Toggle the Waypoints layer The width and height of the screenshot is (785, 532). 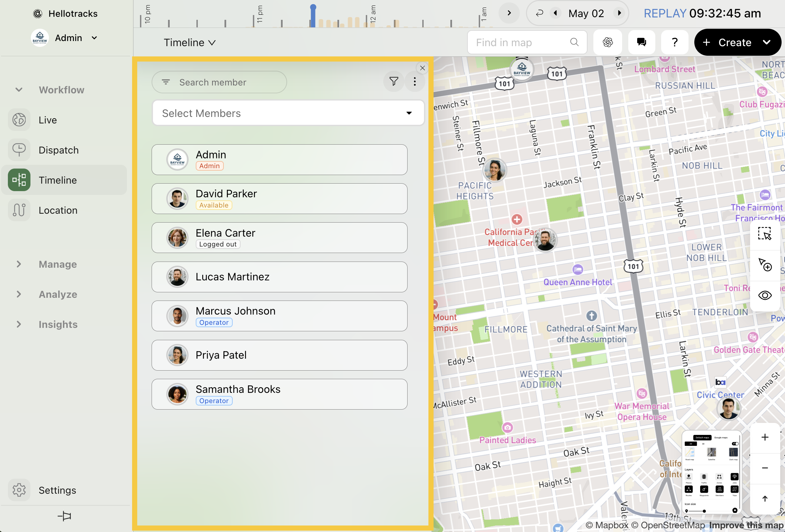704,489
